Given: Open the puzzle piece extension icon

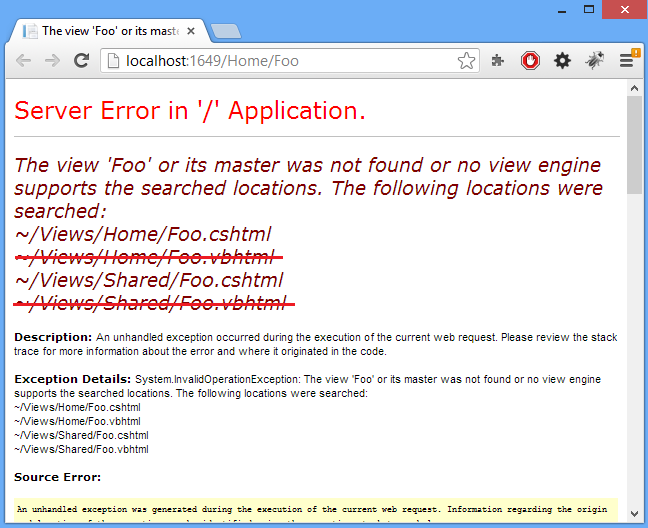Looking at the screenshot, I should coord(498,61).
